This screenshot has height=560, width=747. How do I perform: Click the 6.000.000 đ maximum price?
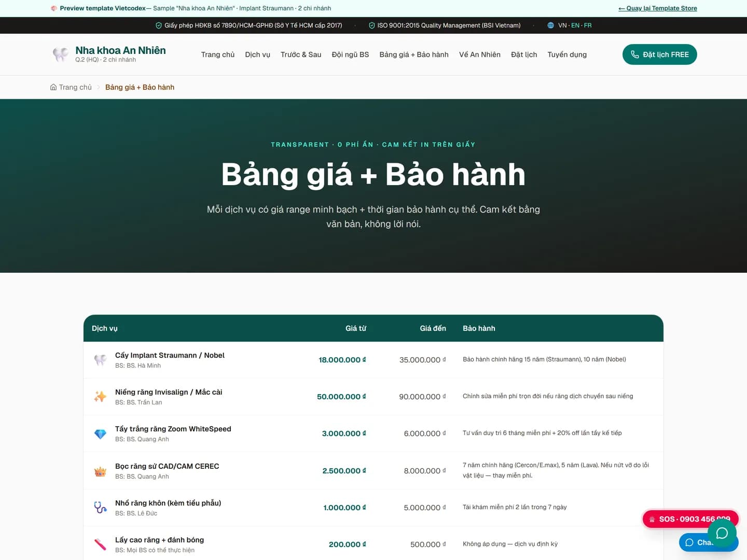[x=425, y=433]
